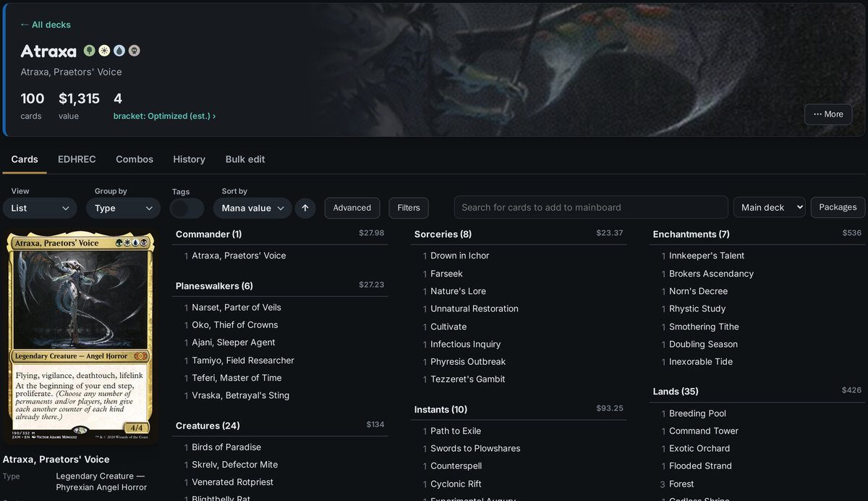The image size is (868, 501).
Task: Open the Filters button
Action: [x=409, y=208]
